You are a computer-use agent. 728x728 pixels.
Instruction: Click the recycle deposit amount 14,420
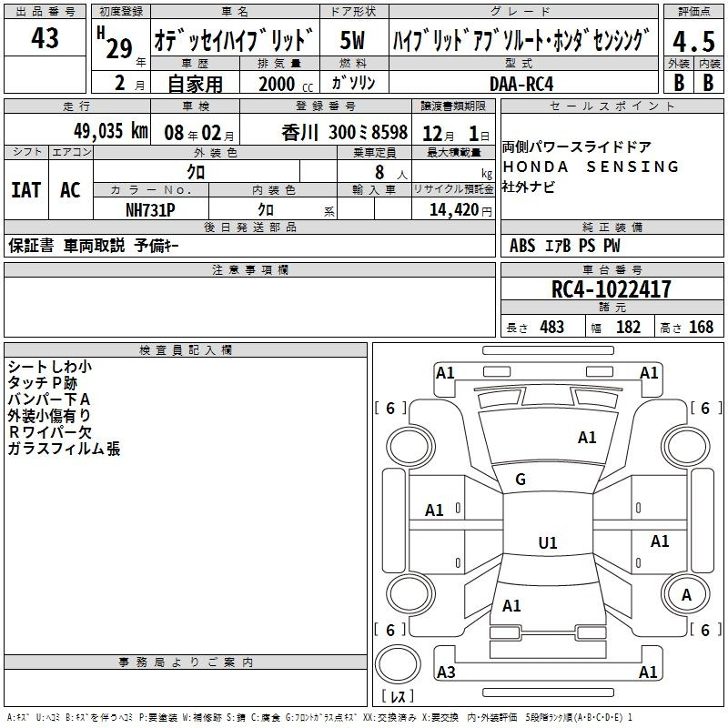point(447,209)
